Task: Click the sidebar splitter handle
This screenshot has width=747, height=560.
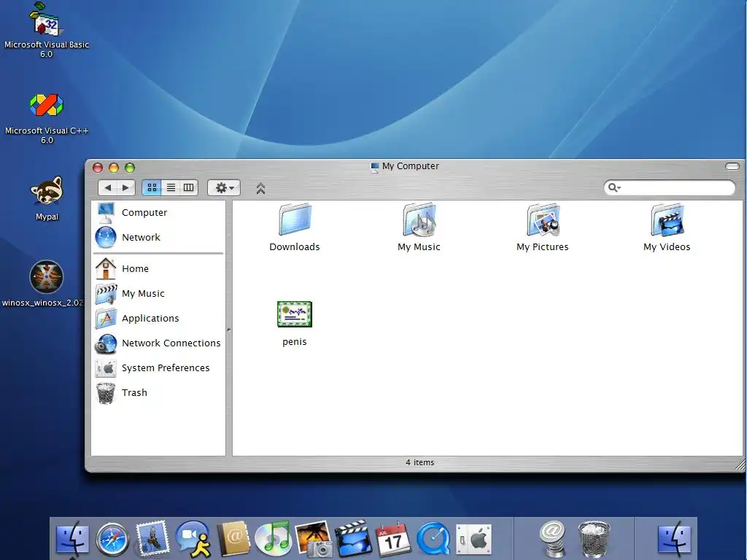Action: [228, 330]
